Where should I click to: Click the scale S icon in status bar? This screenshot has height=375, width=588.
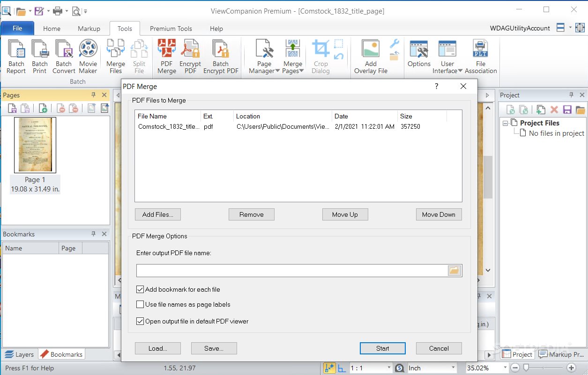(400, 368)
